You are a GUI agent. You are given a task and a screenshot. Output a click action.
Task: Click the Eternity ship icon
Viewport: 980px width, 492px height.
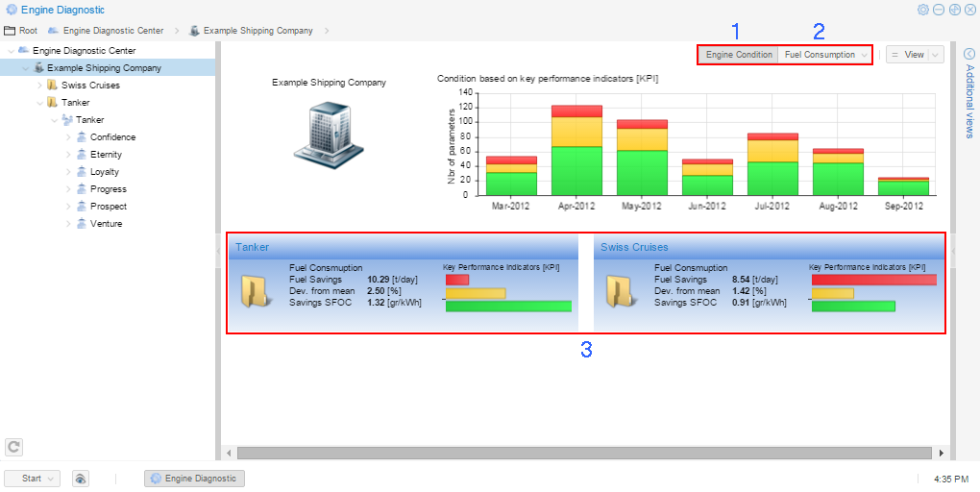[x=82, y=154]
